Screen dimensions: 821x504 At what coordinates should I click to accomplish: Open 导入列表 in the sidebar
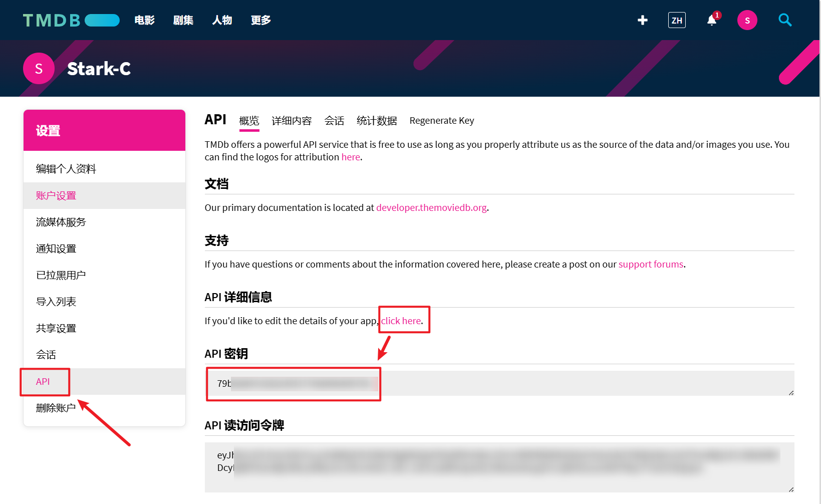tap(104, 302)
